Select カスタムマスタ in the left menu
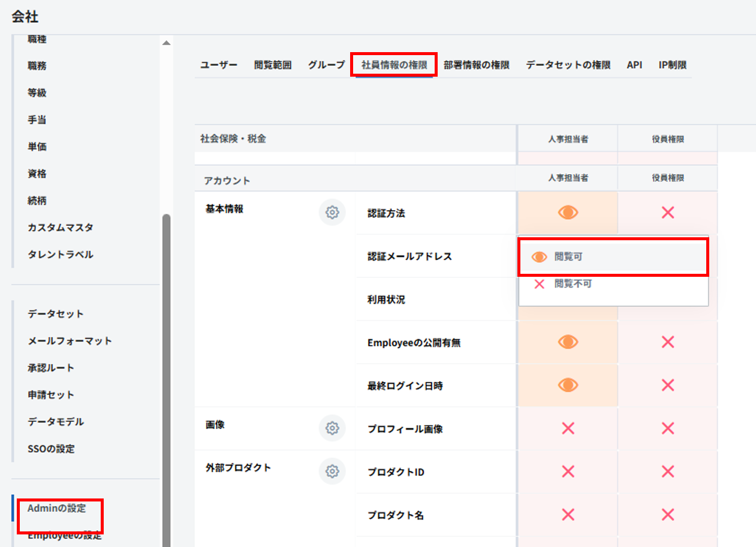Image resolution: width=756 pixels, height=547 pixels. (x=60, y=228)
